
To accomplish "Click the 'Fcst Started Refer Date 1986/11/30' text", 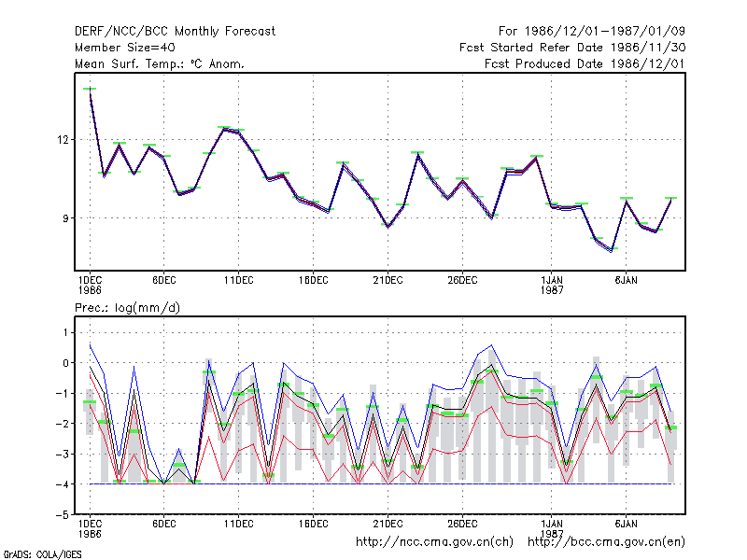I will click(572, 48).
